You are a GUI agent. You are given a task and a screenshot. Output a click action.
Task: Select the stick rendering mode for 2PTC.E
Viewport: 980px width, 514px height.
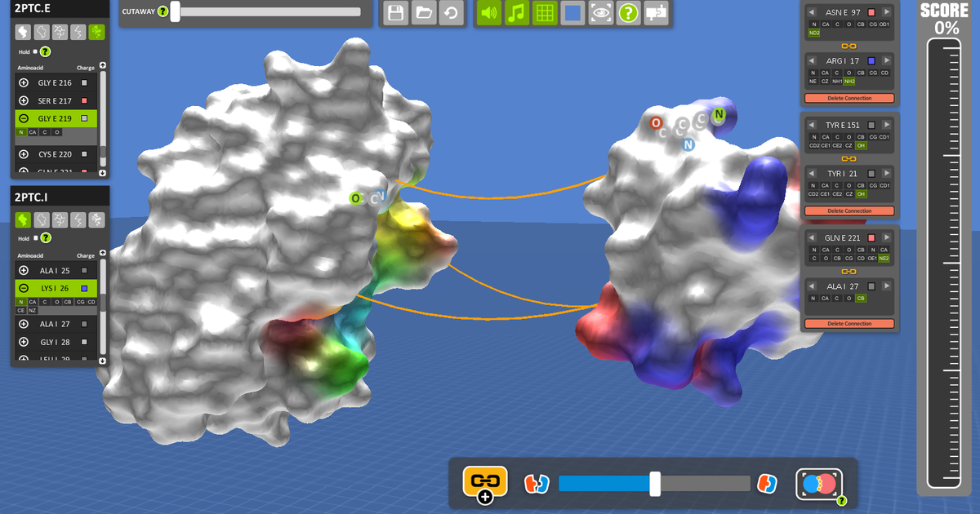pos(60,32)
